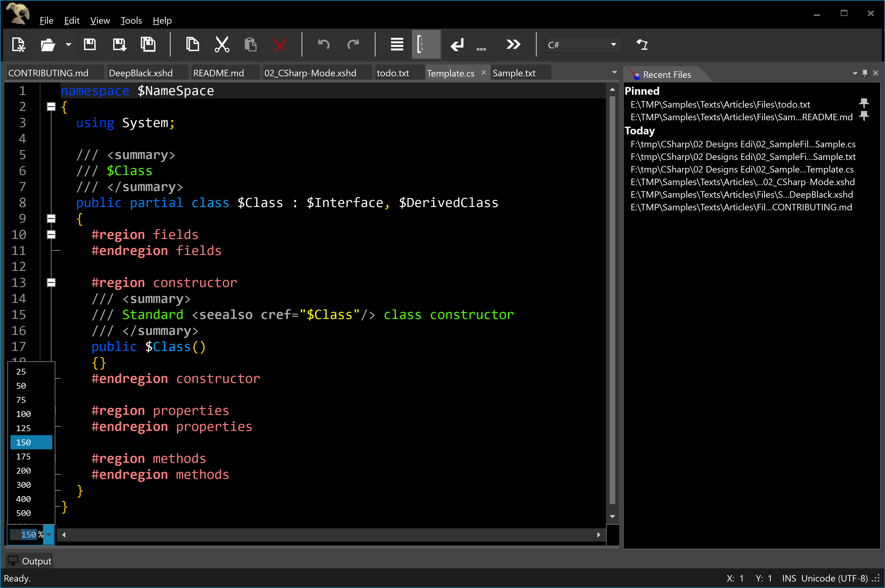Toggle word wrap lines icon
885x588 pixels.
(397, 45)
